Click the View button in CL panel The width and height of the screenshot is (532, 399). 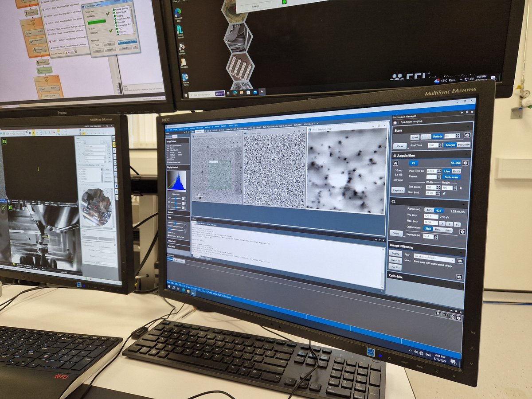pos(396,233)
